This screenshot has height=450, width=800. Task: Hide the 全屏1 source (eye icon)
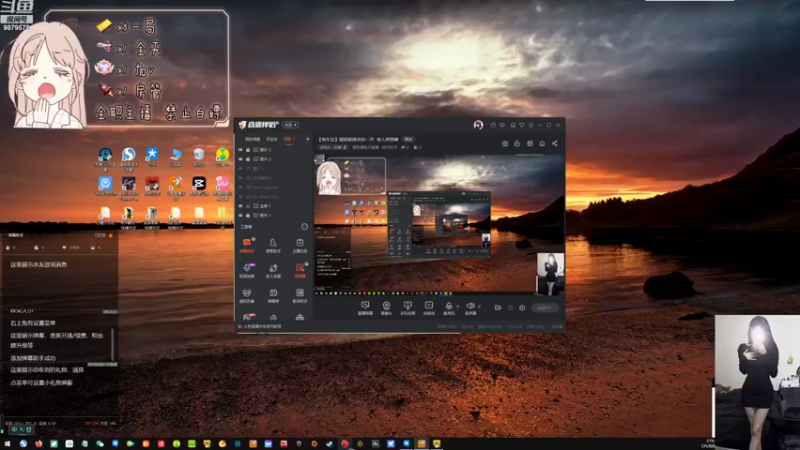click(x=240, y=206)
